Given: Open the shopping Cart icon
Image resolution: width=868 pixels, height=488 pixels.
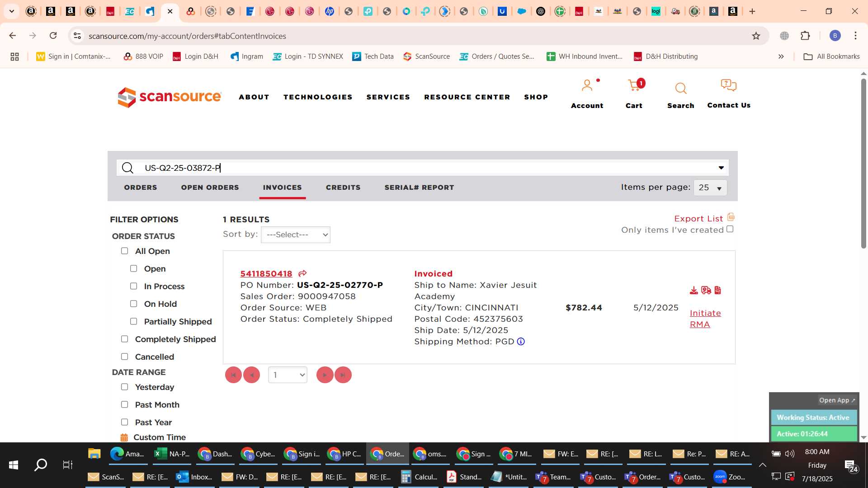Looking at the screenshot, I should click(634, 85).
